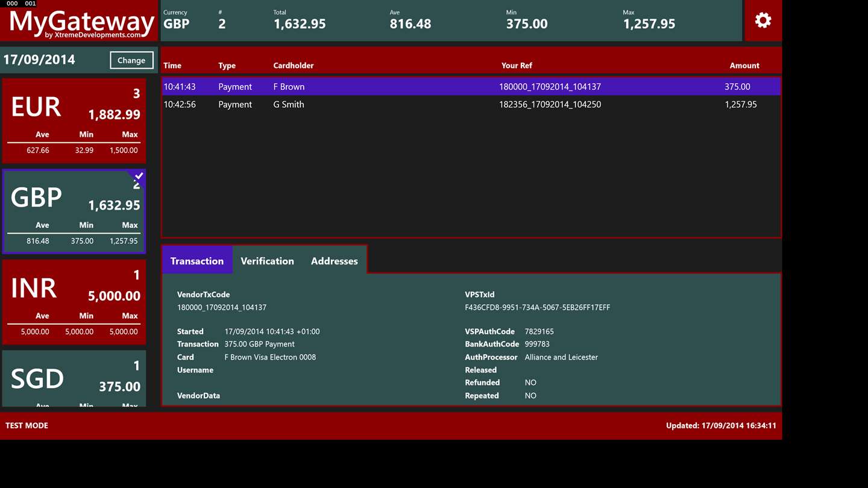
Task: Sort by the Time column header
Action: [172, 65]
